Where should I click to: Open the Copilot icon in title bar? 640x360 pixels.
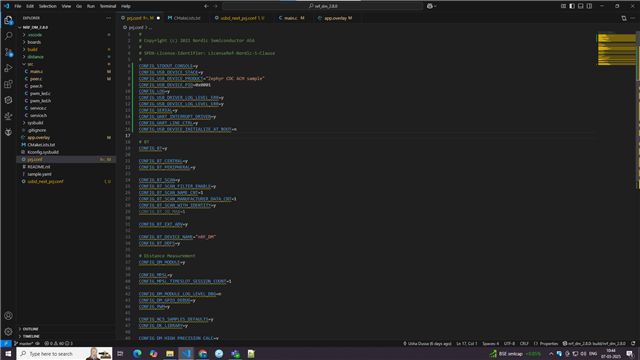point(430,6)
